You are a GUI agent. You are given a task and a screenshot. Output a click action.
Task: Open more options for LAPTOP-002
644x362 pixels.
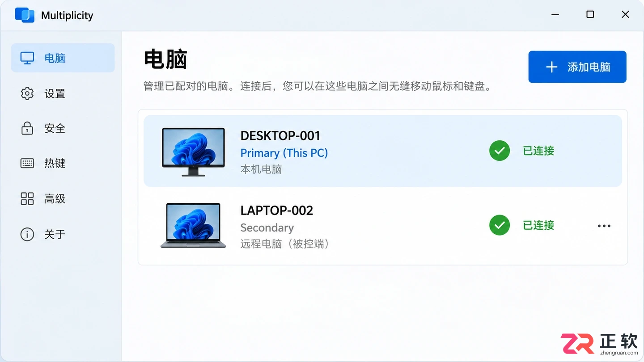click(x=604, y=226)
